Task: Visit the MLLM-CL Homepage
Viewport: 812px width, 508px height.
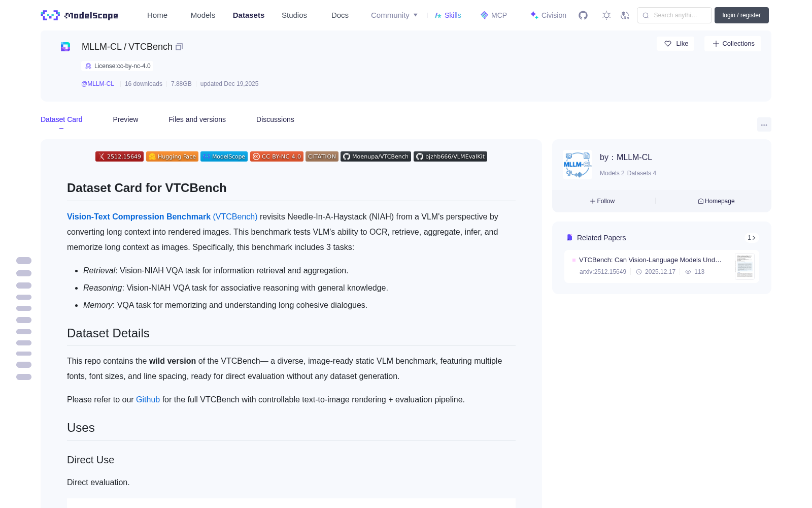Action: pyautogui.click(x=716, y=201)
